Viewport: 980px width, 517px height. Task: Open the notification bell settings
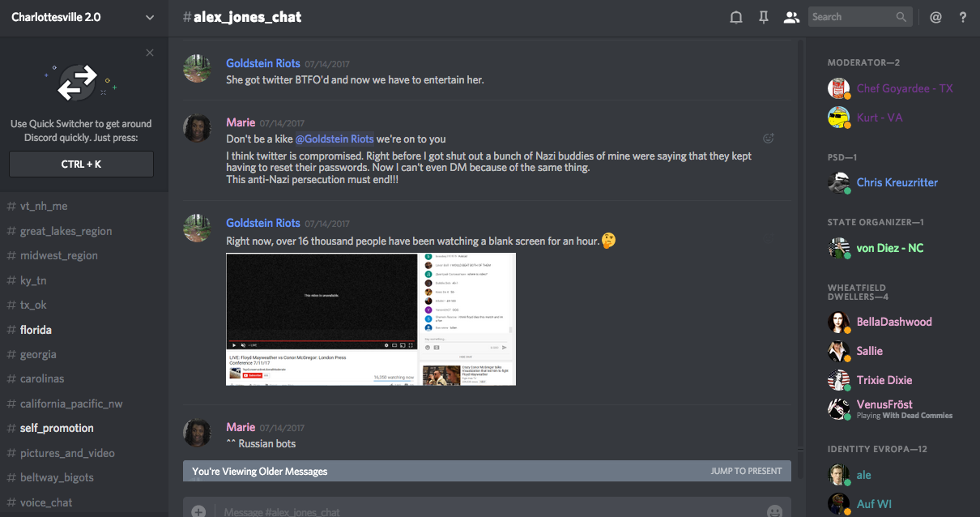click(x=736, y=17)
